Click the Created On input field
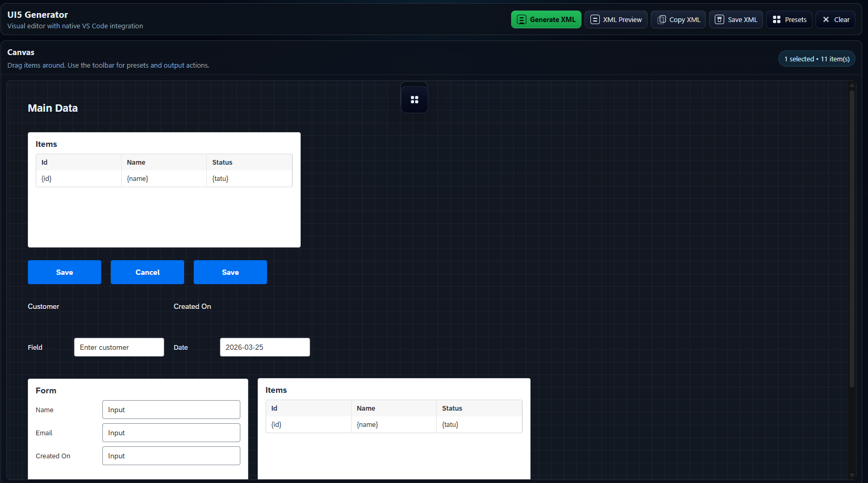This screenshot has height=483, width=868. point(171,456)
